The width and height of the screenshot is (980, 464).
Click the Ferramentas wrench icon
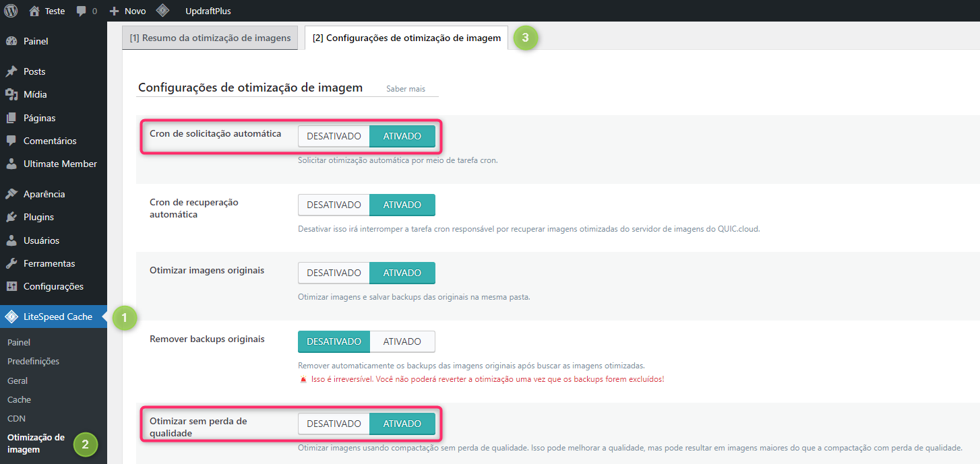(x=11, y=263)
